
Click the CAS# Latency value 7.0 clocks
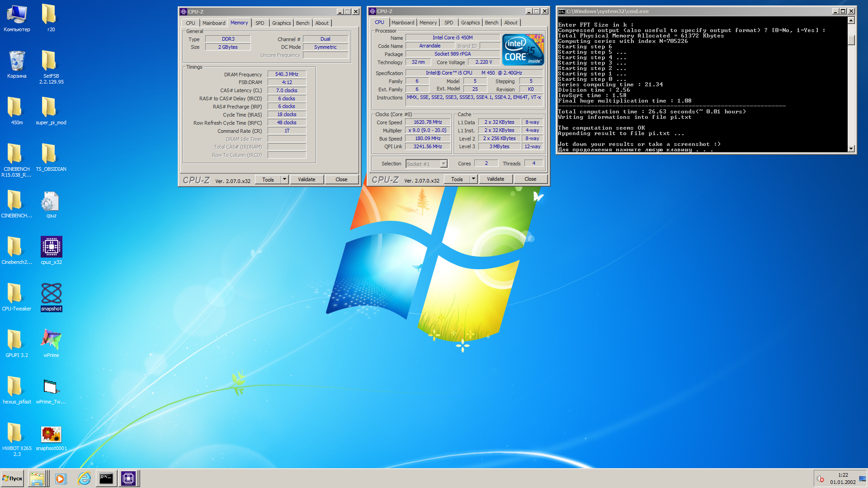tap(287, 90)
